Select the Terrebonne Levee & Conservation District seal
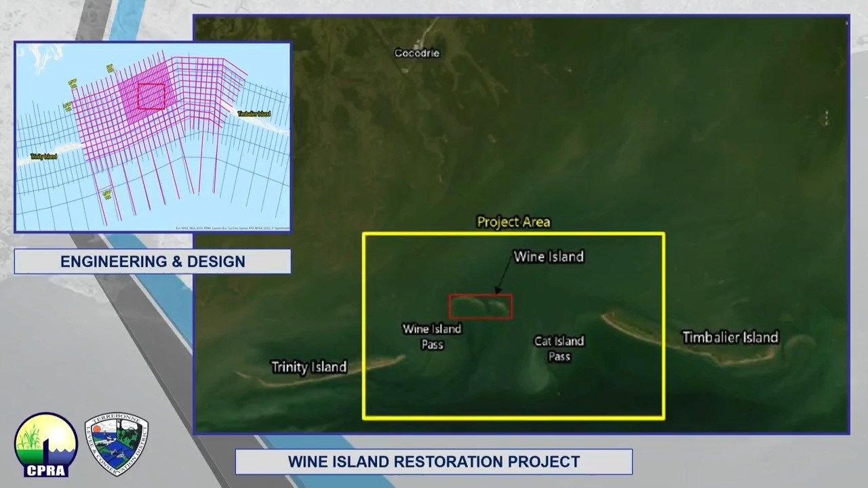Image resolution: width=868 pixels, height=488 pixels. (x=117, y=444)
